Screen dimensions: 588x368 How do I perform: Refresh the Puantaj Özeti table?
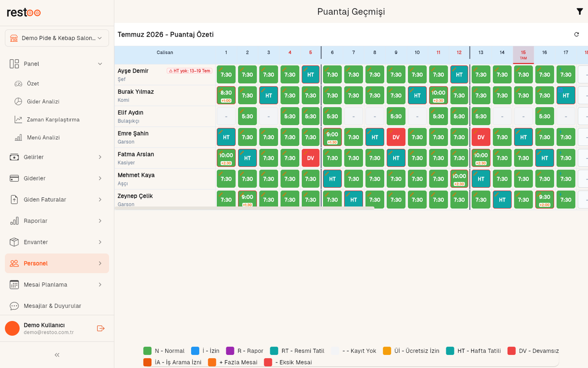tap(576, 34)
